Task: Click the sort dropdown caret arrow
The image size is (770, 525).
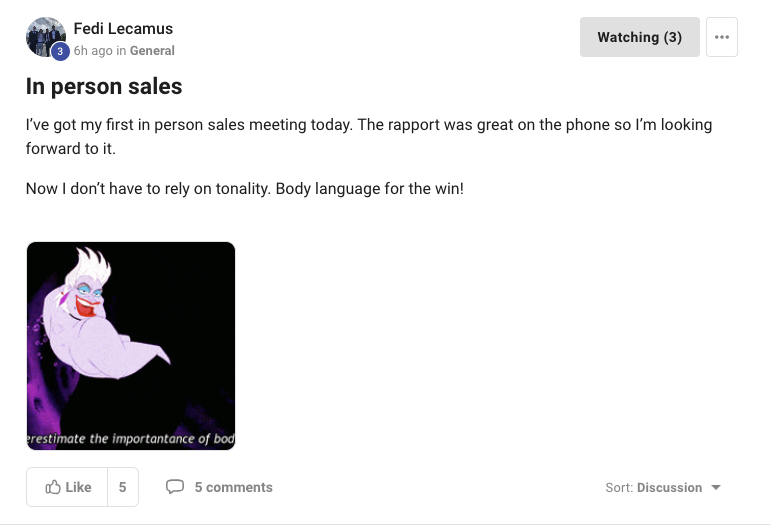Action: [716, 488]
